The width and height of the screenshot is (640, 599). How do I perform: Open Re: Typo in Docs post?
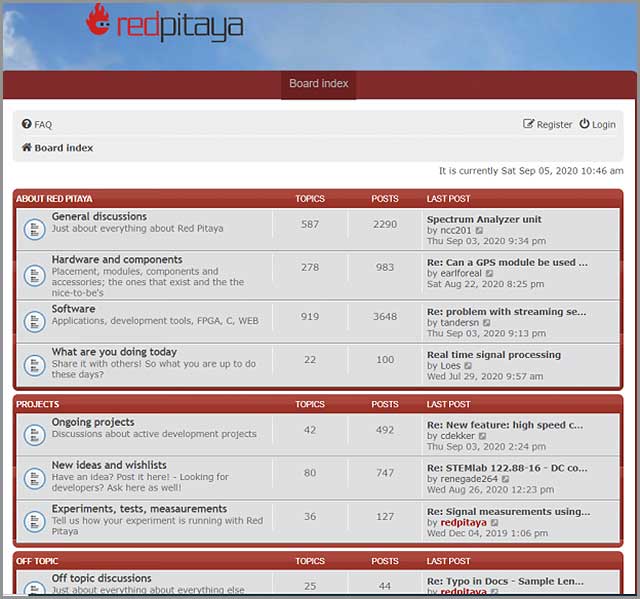(505, 581)
